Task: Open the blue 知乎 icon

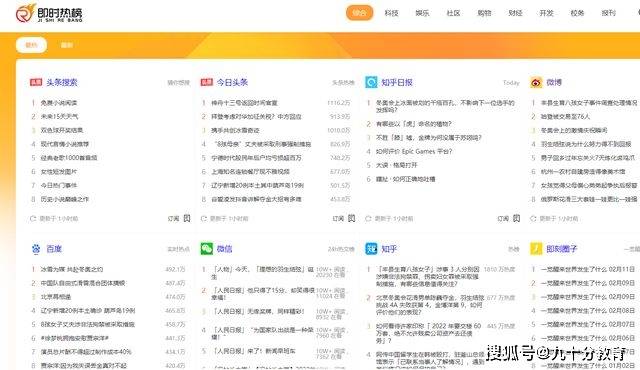Action: point(371,249)
